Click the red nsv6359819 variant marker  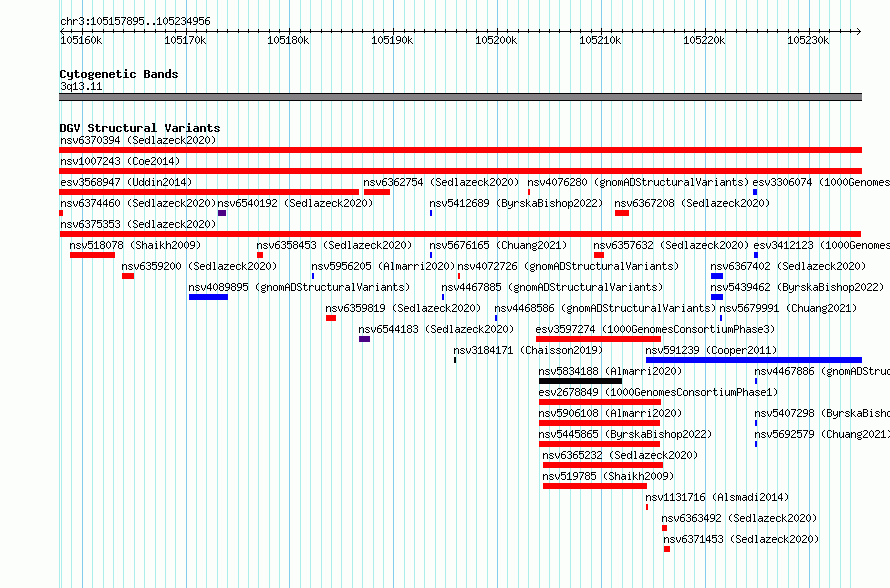tap(331, 318)
